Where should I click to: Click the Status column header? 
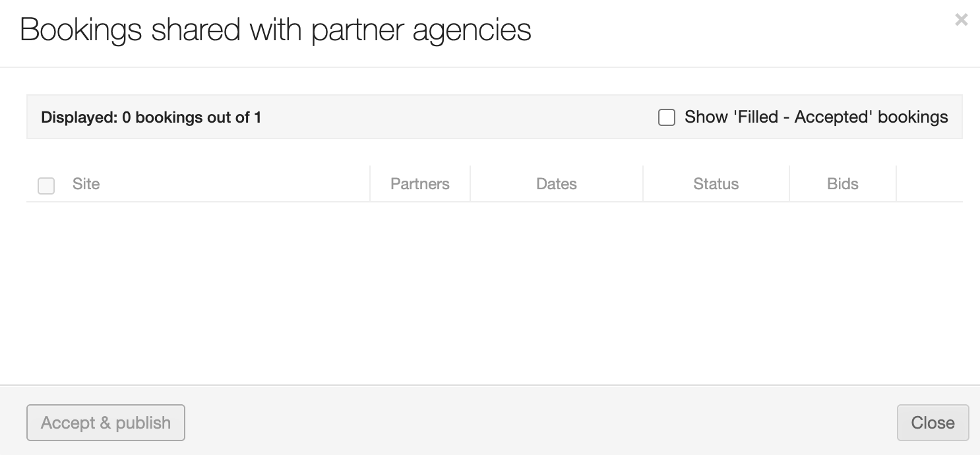[716, 184]
